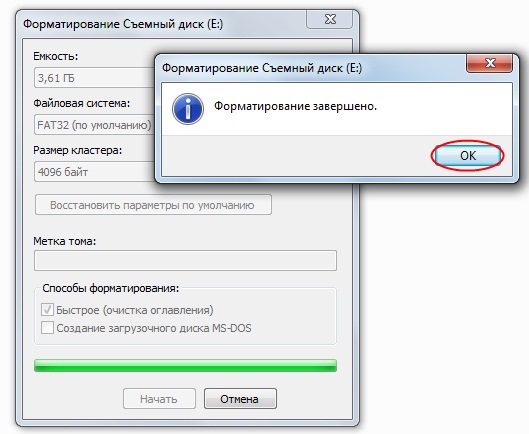Screen dimensions: 529x434
Task: Confirm the completion message with OK
Action: point(468,156)
